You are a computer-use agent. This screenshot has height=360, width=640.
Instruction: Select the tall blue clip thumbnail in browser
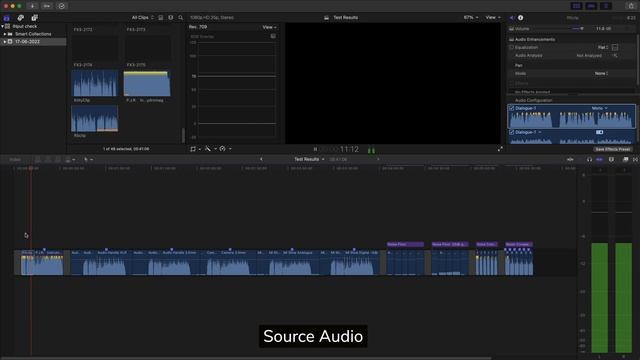[x=95, y=83]
